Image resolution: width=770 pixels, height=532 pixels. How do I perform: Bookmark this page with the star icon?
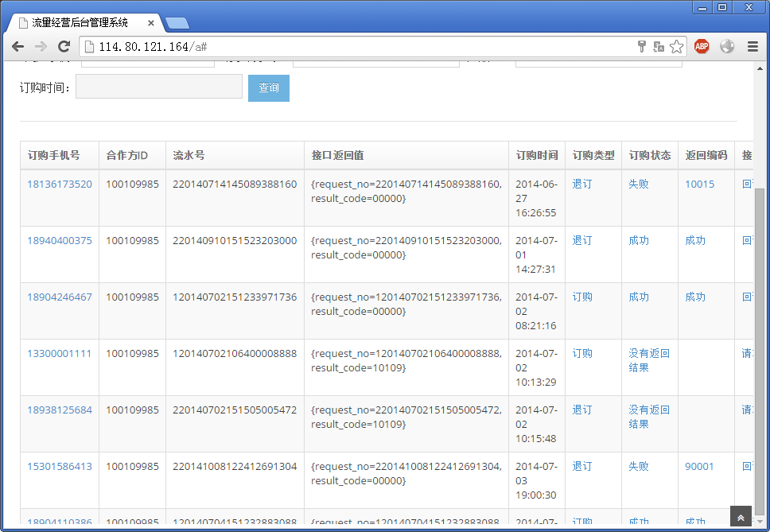click(x=676, y=47)
